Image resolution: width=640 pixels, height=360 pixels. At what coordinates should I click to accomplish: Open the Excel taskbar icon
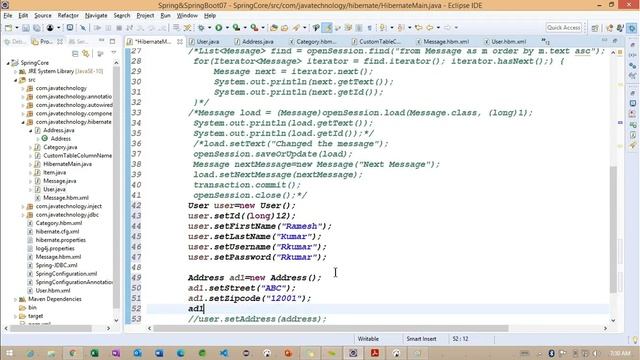click(94, 353)
